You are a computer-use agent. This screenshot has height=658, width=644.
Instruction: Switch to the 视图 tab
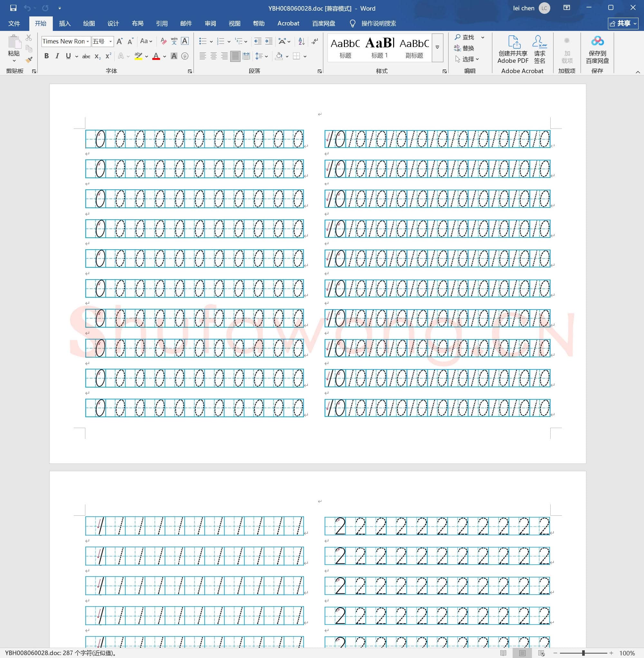[234, 23]
